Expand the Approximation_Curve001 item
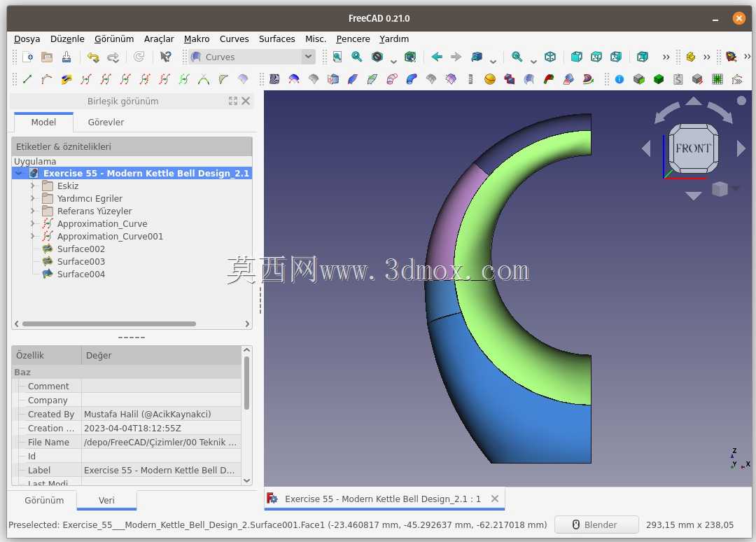This screenshot has height=542, width=756. [x=32, y=236]
